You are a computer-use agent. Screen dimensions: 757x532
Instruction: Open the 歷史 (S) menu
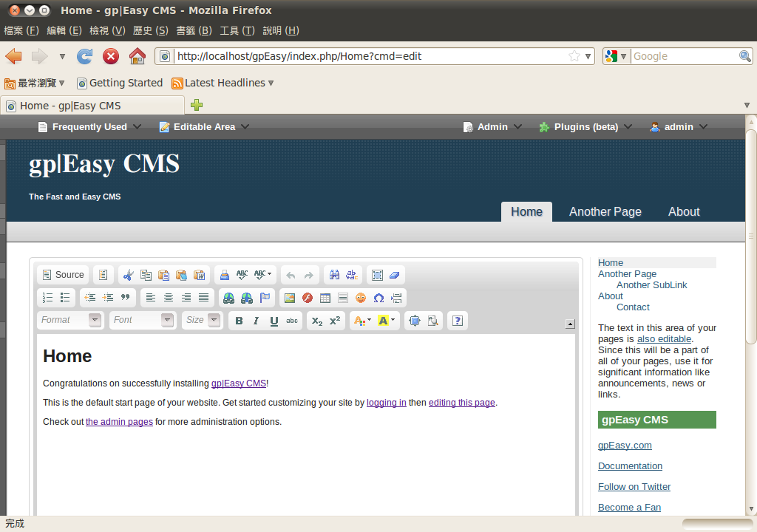151,30
